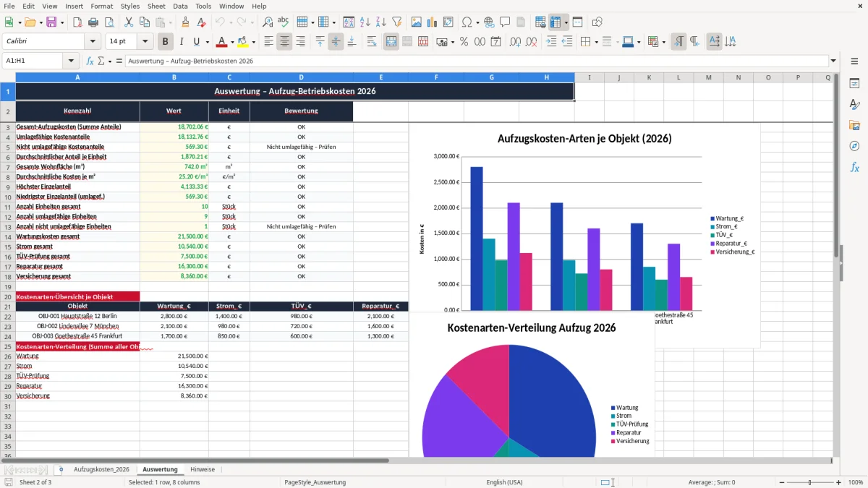Click PageStyle_Auswertung in status bar
Viewport: 868px width, 488px height.
pos(315,482)
